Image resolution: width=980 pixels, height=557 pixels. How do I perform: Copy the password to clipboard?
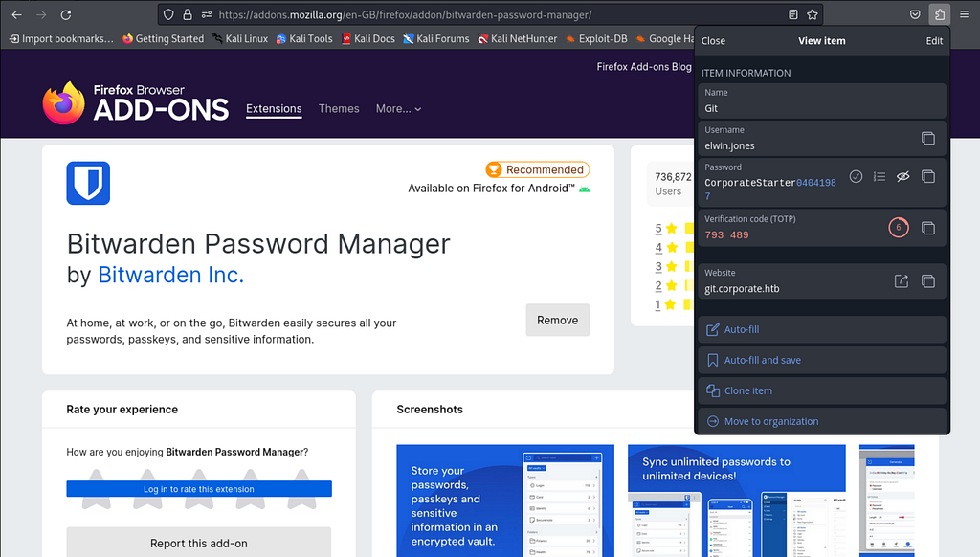(x=928, y=177)
